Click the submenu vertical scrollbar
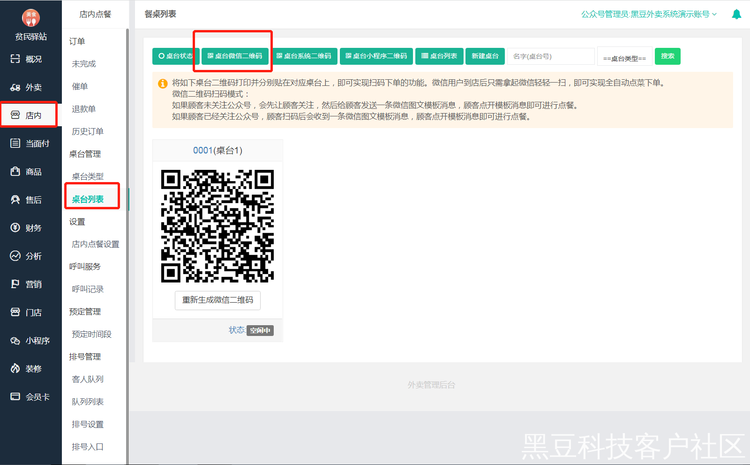The image size is (750, 465). point(128,246)
